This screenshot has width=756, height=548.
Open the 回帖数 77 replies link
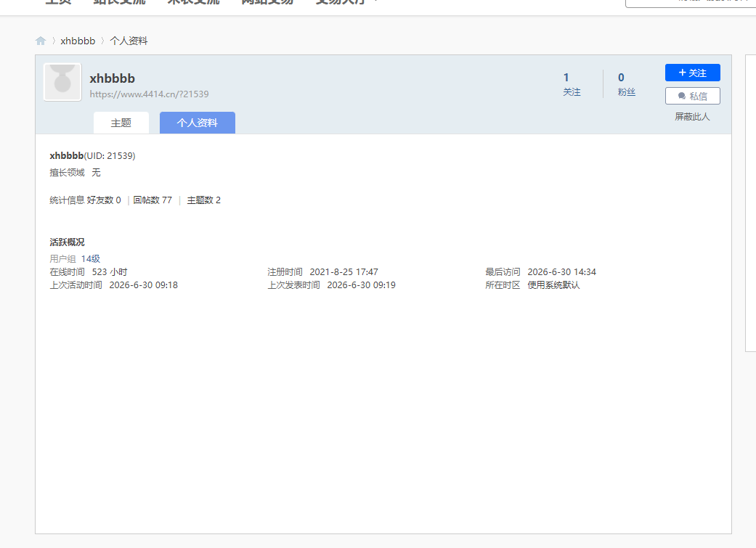click(153, 200)
